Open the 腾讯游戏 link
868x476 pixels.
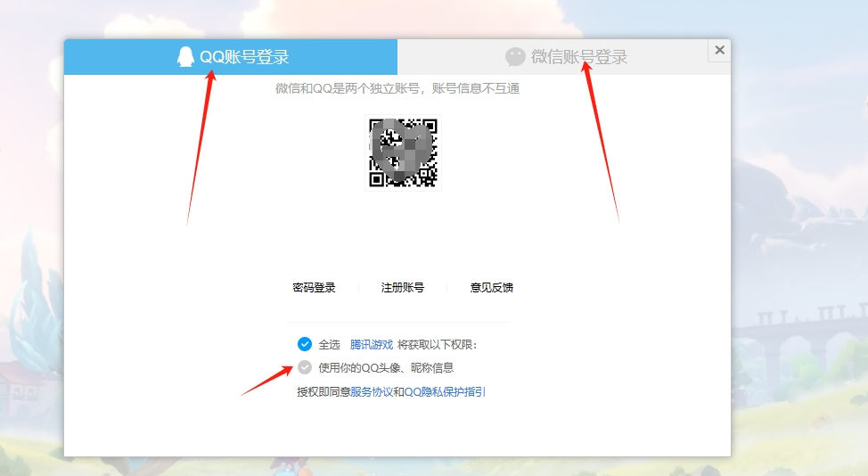coord(372,345)
